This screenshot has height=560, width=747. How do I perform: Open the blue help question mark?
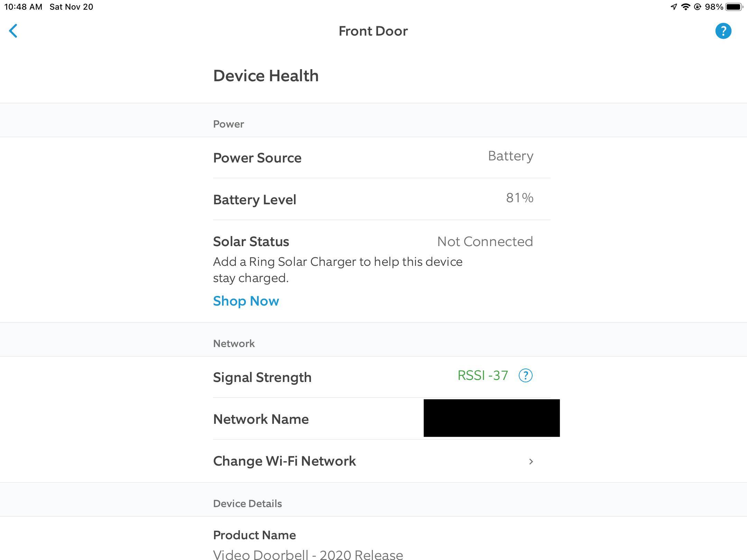723,31
